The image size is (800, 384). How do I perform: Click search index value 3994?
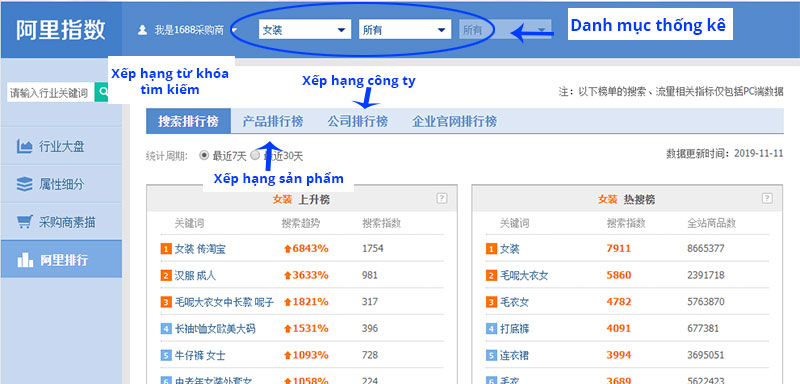(618, 355)
